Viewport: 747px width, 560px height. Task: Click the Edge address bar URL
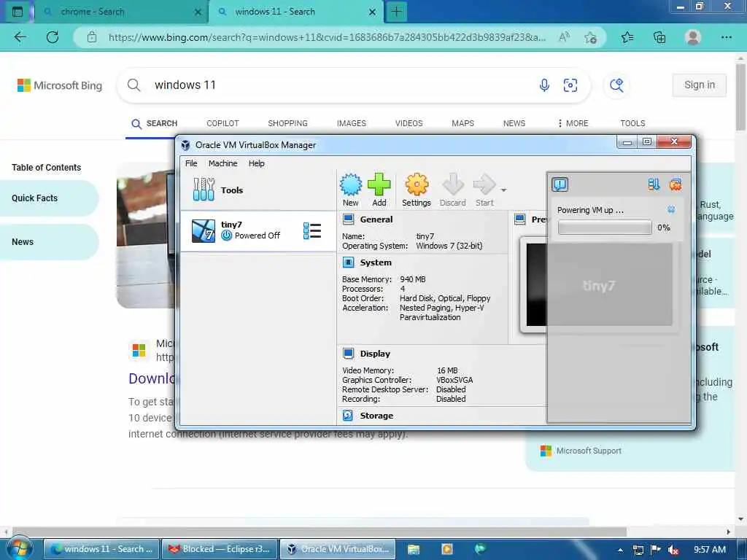(327, 37)
